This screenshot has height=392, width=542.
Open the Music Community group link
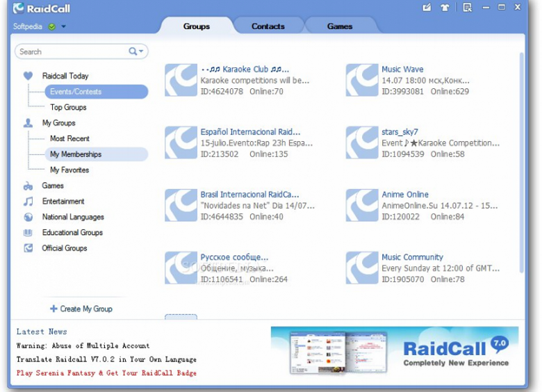pyautogui.click(x=412, y=257)
